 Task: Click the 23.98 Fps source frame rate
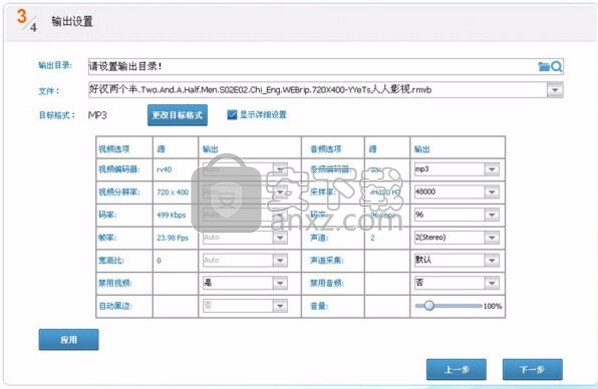click(x=172, y=238)
